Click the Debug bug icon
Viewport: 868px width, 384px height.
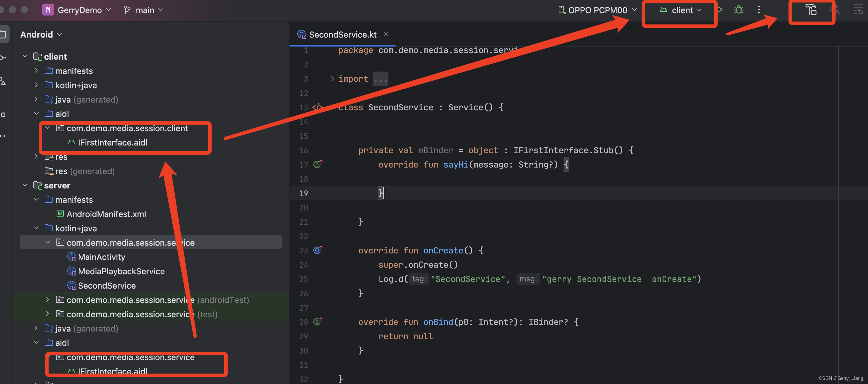click(x=739, y=10)
